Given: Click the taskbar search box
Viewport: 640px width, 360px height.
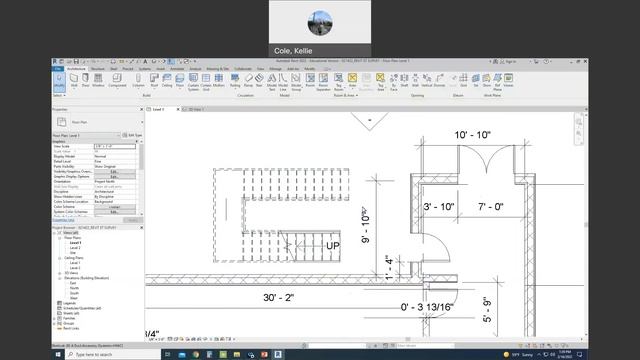Looking at the screenshot, I should pyautogui.click(x=113, y=354).
